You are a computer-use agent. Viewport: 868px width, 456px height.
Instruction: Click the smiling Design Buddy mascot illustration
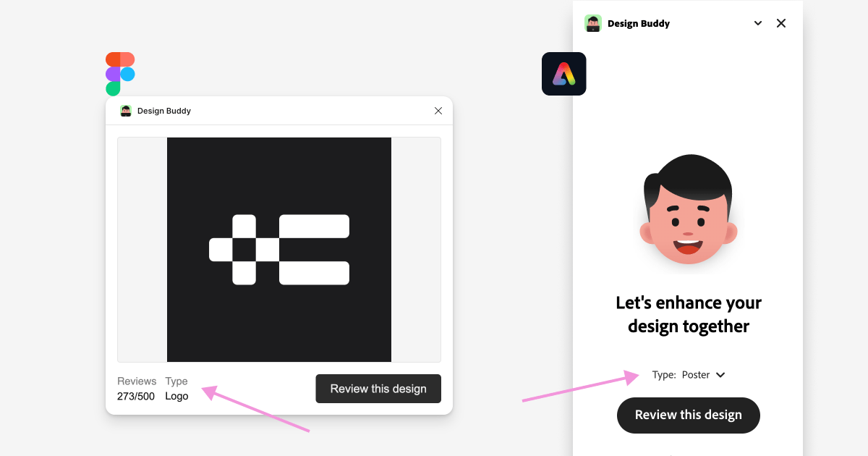688,211
